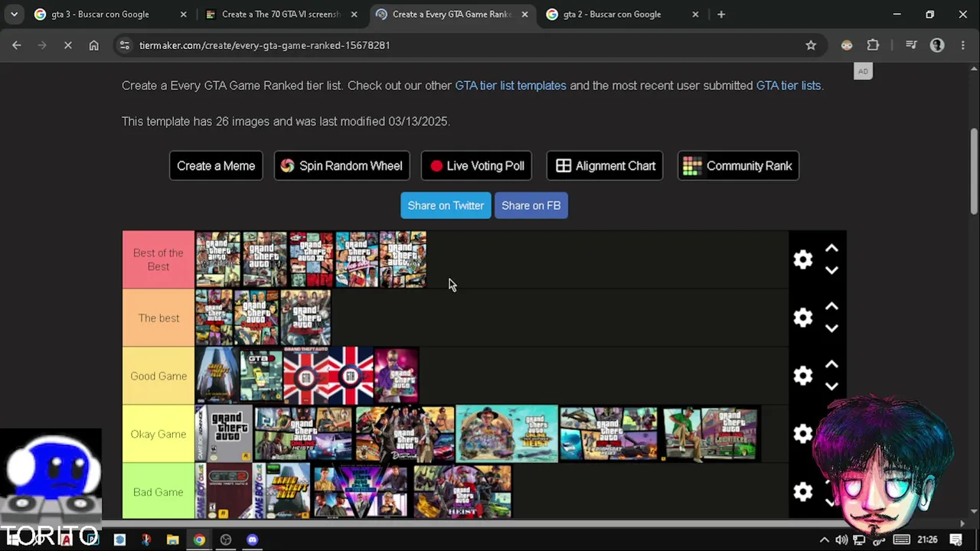Select the pink 'Best of the Best' label
Image resolution: width=980 pixels, height=551 pixels.
pyautogui.click(x=158, y=259)
